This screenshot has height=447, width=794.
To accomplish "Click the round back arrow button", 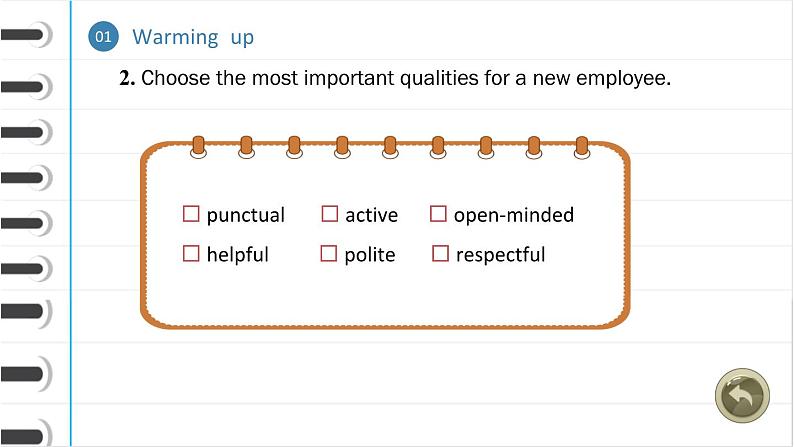I will click(742, 396).
